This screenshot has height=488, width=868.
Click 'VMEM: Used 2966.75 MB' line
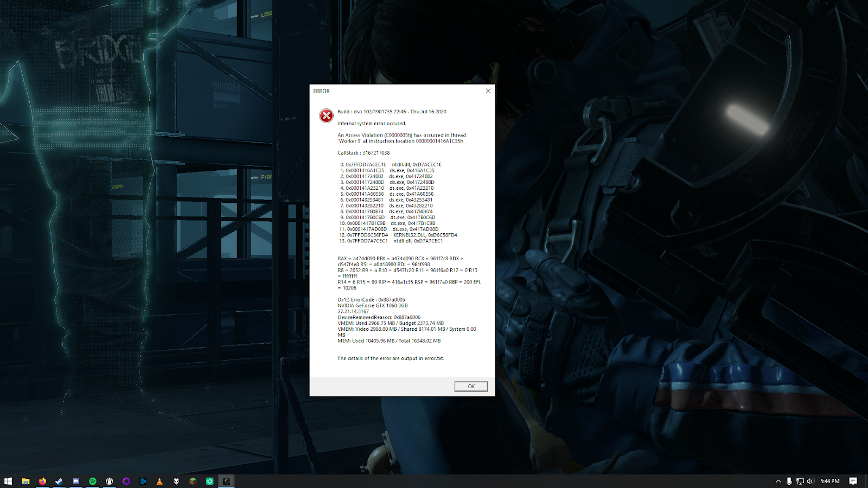click(391, 323)
